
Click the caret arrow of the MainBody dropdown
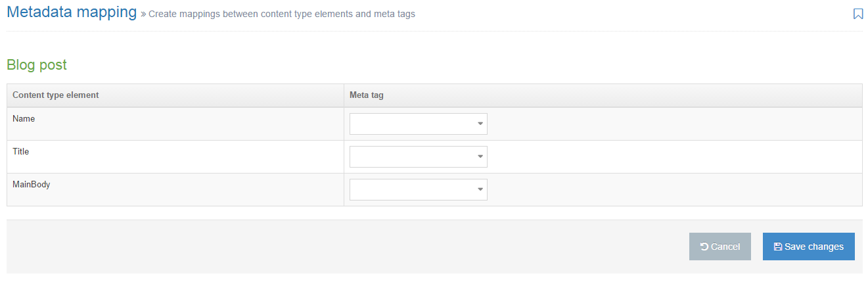480,189
